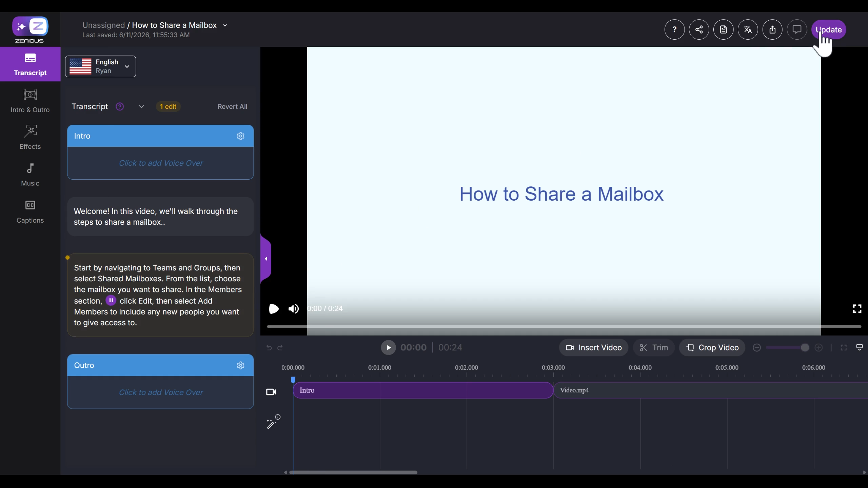Open the comments speech bubble icon
Screen dimensions: 868x488
797,30
